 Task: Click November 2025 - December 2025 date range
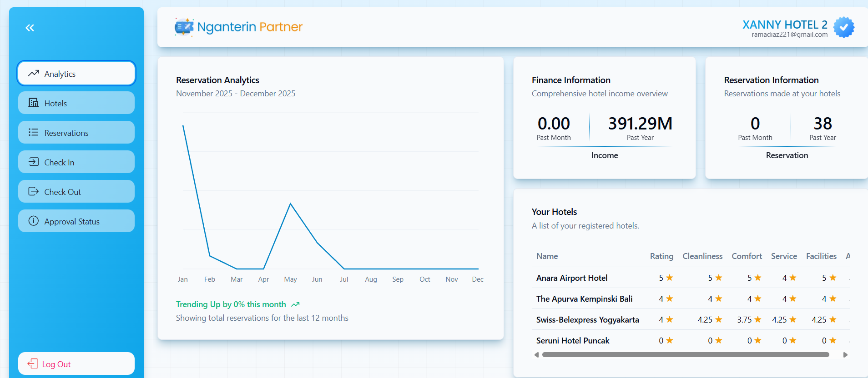pyautogui.click(x=236, y=94)
